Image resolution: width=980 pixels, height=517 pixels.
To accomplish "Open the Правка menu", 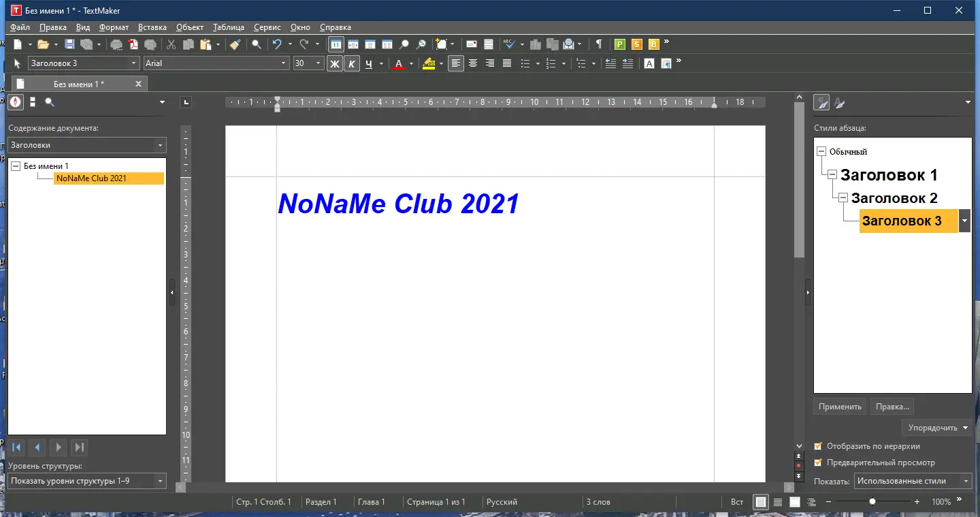I will pos(53,27).
